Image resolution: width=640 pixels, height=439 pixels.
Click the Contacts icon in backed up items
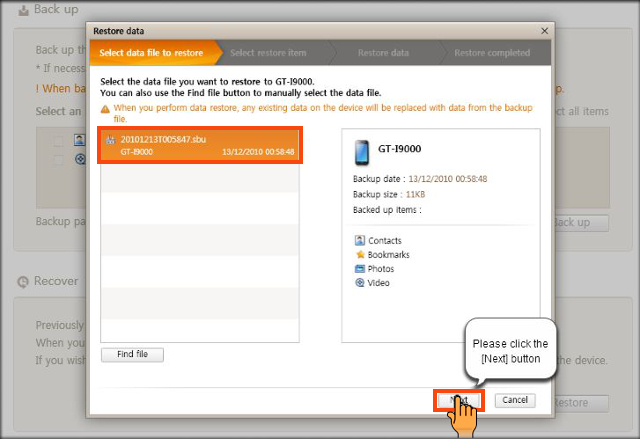[360, 241]
